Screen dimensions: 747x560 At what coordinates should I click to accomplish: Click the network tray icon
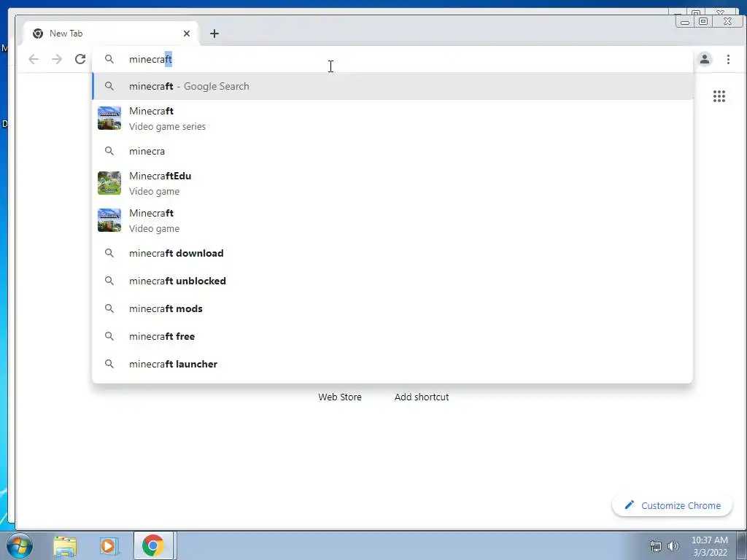pos(656,546)
